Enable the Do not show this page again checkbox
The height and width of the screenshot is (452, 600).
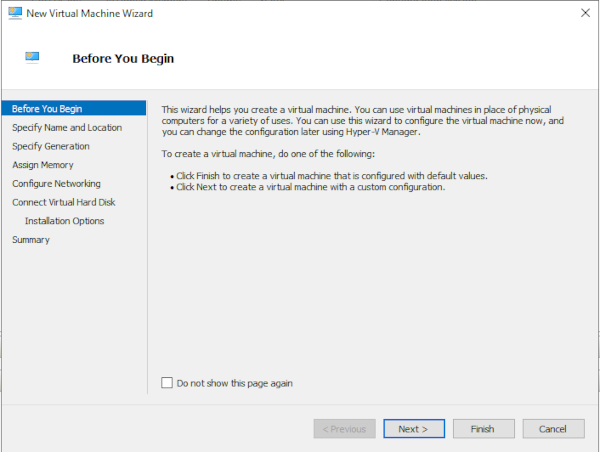coord(167,383)
